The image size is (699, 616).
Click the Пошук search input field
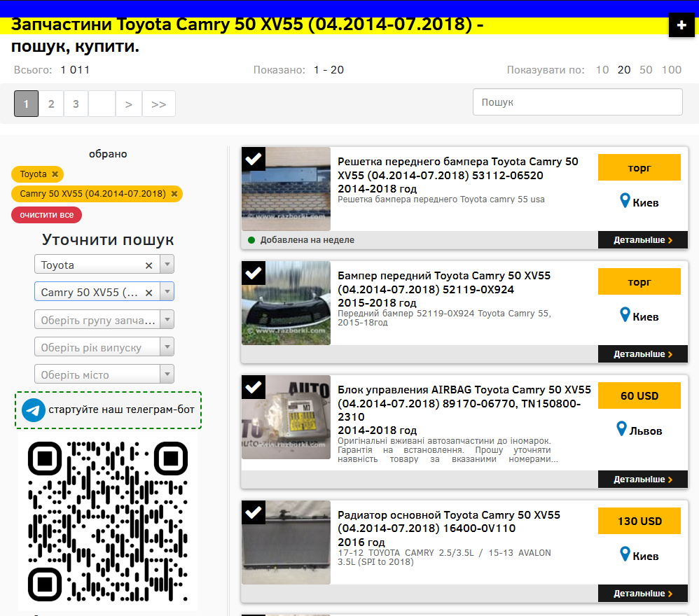578,102
